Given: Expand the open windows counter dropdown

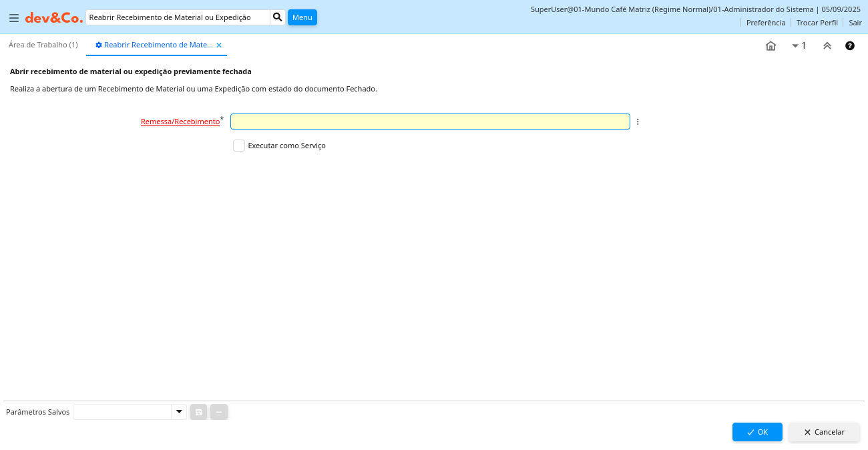Looking at the screenshot, I should pos(799,46).
